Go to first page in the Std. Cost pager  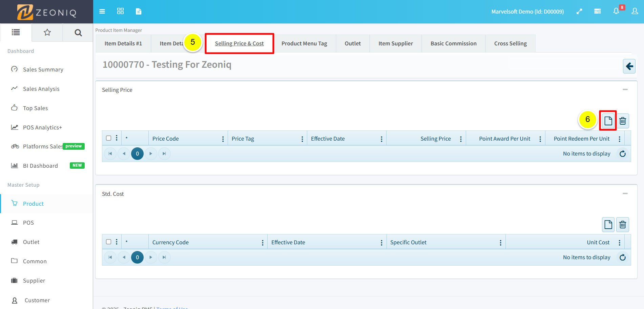110,257
